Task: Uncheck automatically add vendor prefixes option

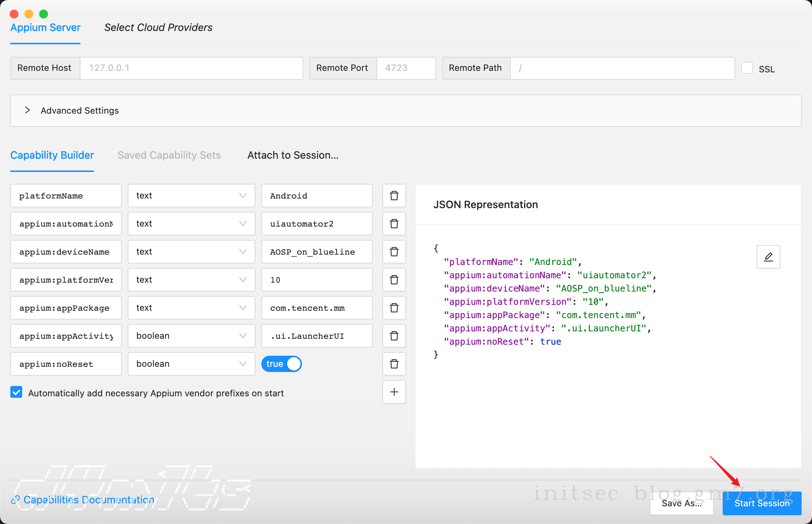Action: pos(17,392)
